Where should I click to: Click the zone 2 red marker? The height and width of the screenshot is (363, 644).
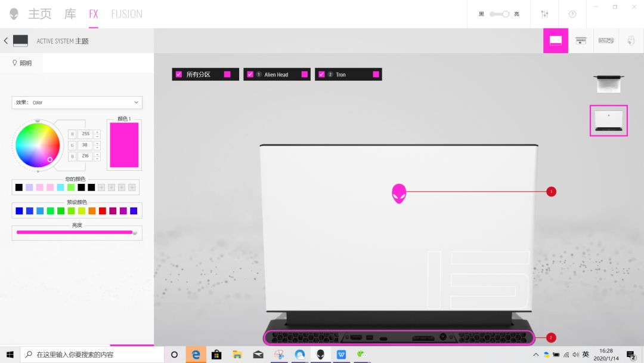[x=551, y=337]
